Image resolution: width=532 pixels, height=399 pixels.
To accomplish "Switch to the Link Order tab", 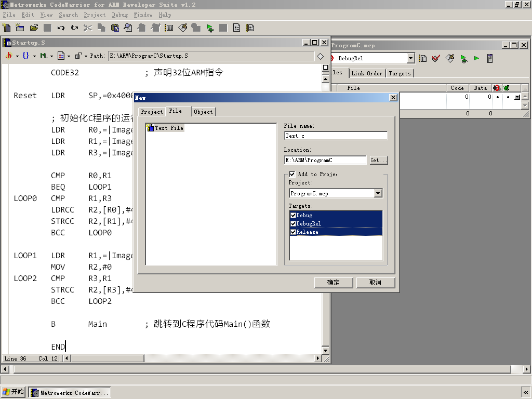I will point(367,73).
